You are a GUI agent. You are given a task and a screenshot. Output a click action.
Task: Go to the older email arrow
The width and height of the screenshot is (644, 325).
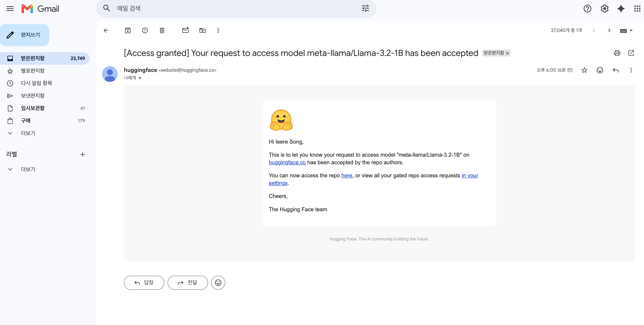[609, 31]
